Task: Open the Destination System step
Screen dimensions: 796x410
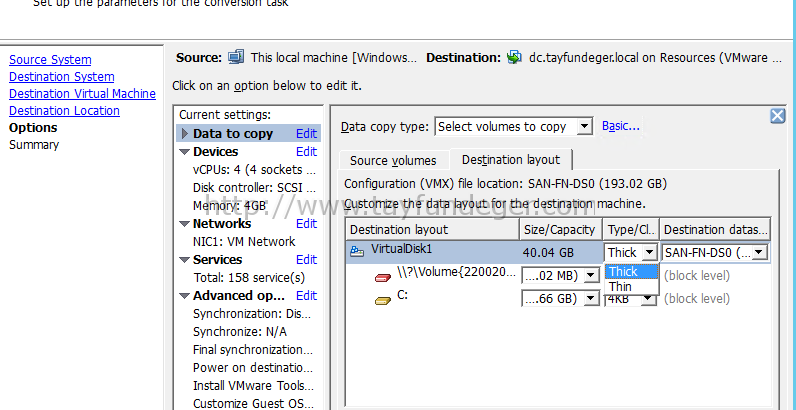Action: click(61, 77)
